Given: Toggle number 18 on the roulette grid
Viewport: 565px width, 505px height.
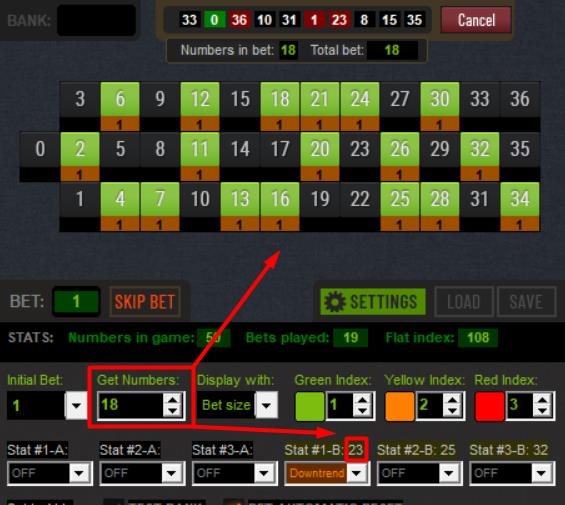Looking at the screenshot, I should (280, 99).
